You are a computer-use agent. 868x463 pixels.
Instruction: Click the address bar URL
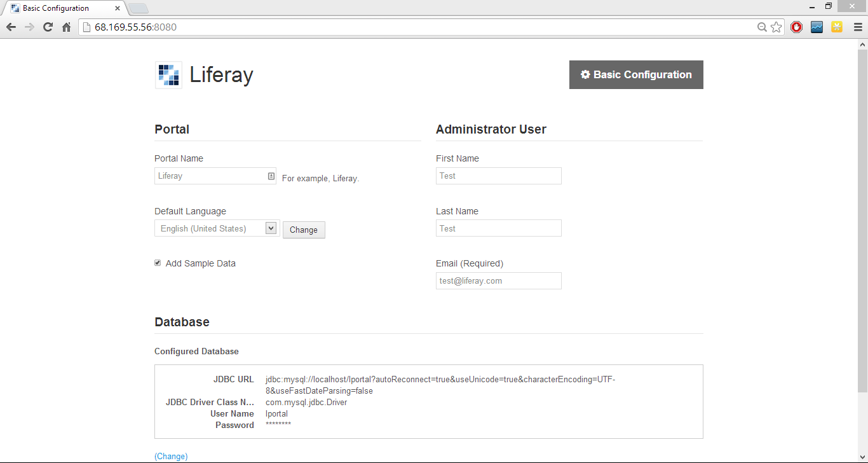(x=135, y=27)
